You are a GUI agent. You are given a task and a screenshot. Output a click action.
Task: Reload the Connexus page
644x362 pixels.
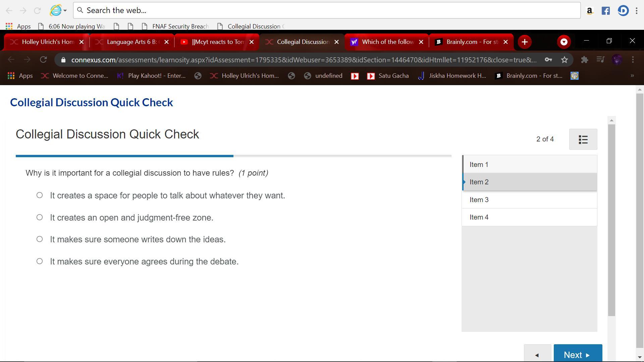tap(43, 60)
